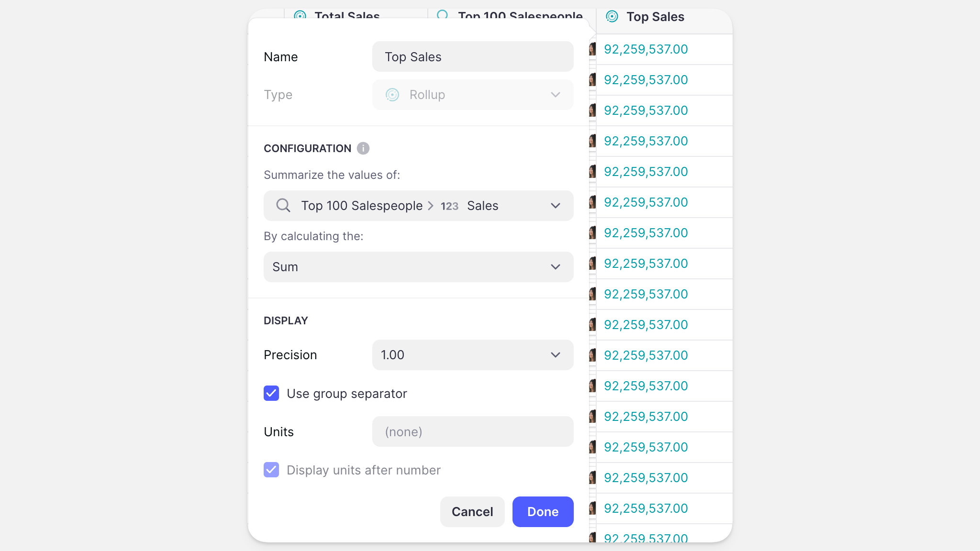Click the Top Sales column header
Viewport: 980px width, 551px height.
click(655, 17)
